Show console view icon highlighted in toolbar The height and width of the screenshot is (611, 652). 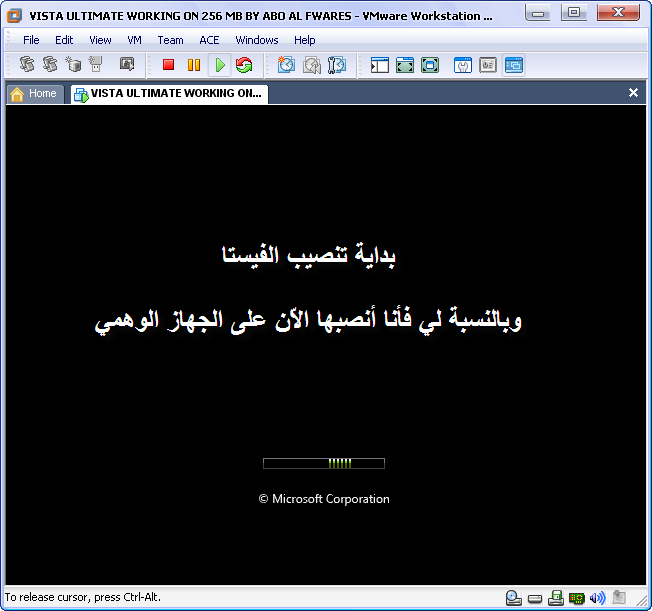tap(514, 65)
